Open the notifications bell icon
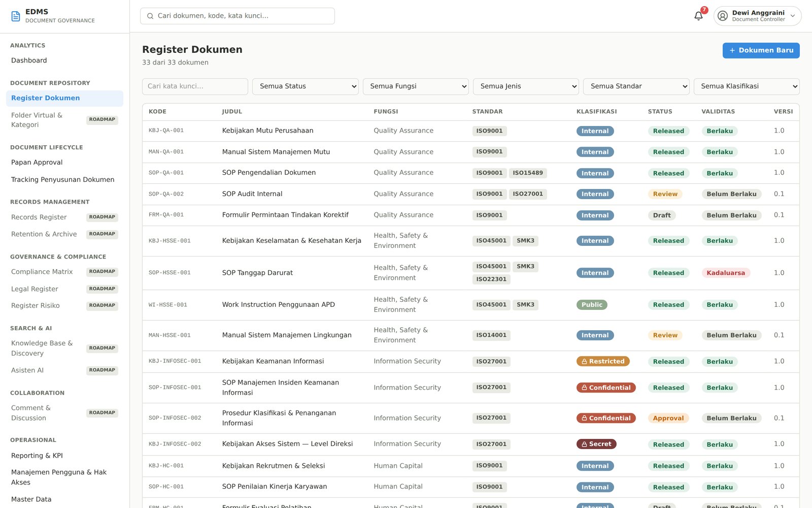This screenshot has width=812, height=508. [698, 16]
